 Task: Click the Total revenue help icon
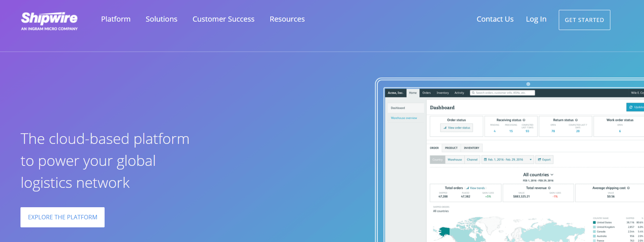(549, 188)
